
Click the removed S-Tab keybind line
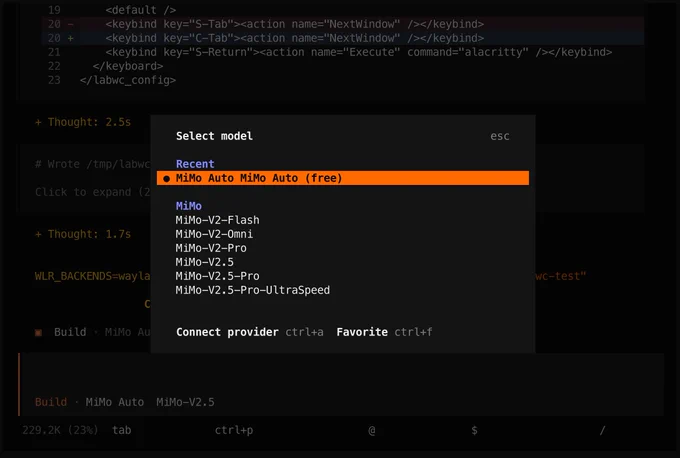point(343,24)
